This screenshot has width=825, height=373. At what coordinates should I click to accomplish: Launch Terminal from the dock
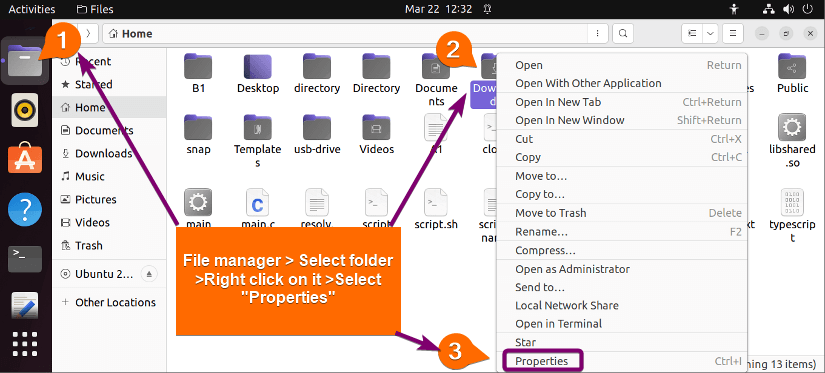[25, 258]
